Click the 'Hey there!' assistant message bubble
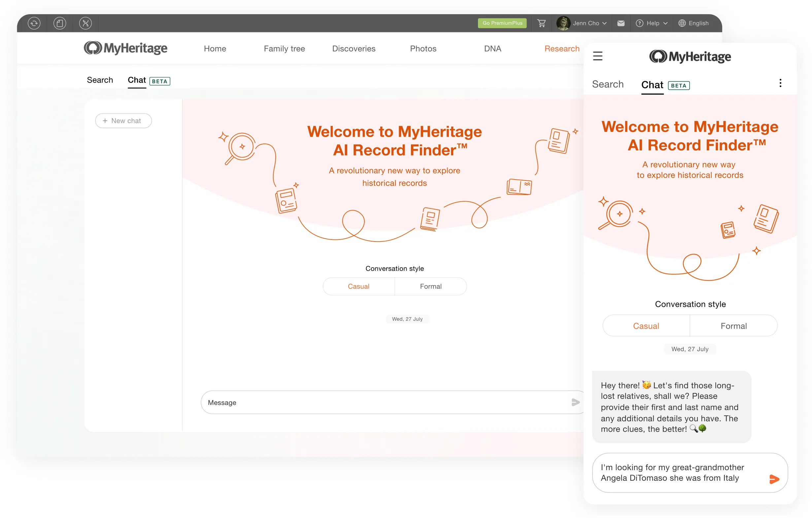Viewport: 812px width, 518px height. [x=671, y=407]
